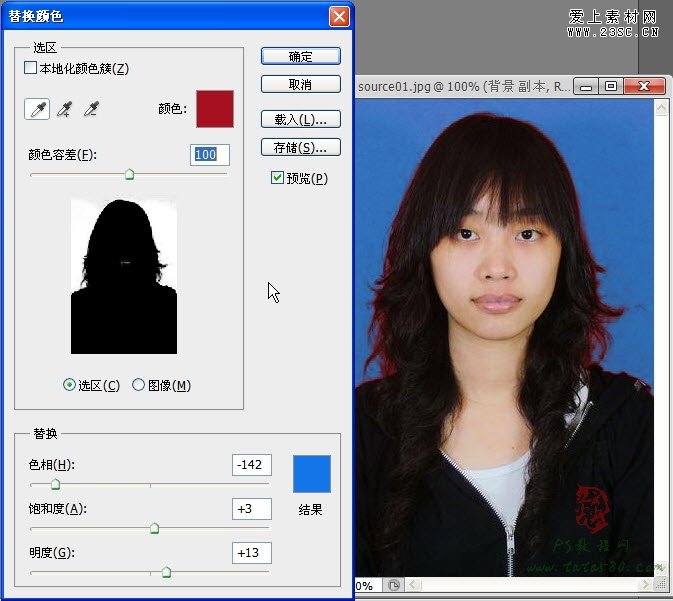This screenshot has width=673, height=601.
Task: Select the Add to Sample eyedropper
Action: 65,109
